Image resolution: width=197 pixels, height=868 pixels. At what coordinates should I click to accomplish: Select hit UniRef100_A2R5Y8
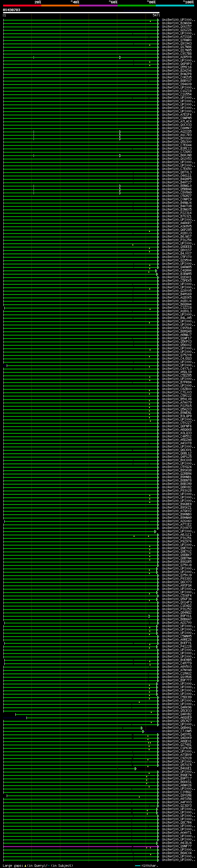click(x=176, y=57)
